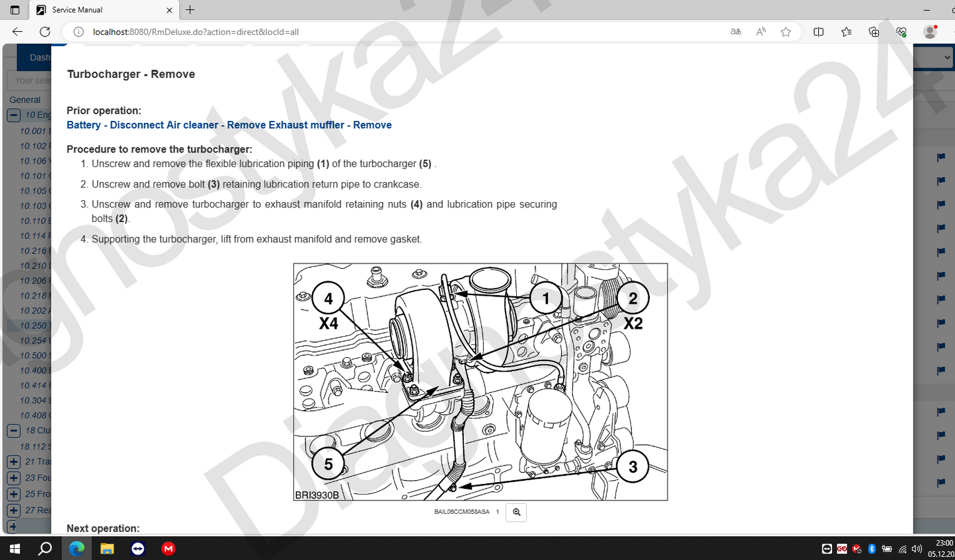Open a new browser tab

(x=190, y=10)
